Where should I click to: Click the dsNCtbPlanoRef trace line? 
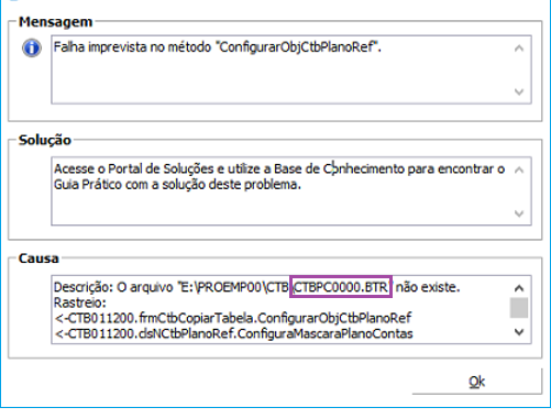(233, 334)
